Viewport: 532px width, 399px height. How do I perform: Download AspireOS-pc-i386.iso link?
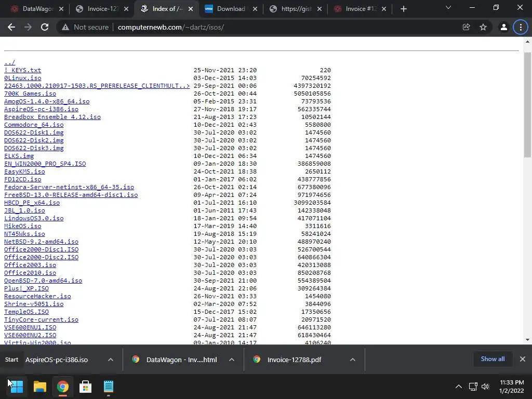click(41, 109)
